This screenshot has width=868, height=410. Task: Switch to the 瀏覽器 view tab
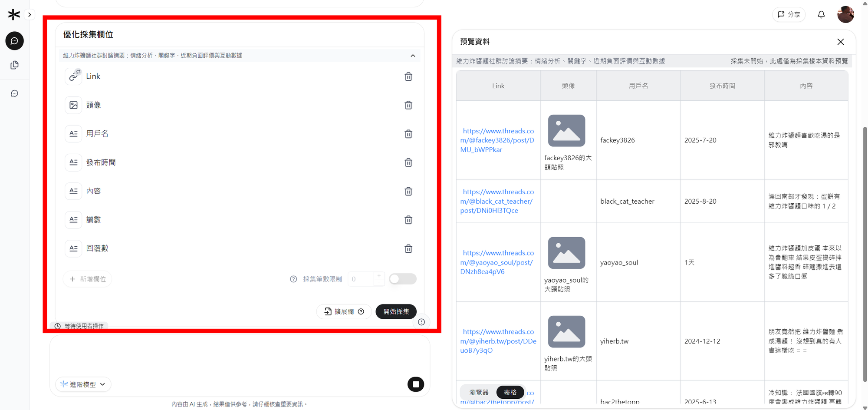pyautogui.click(x=479, y=392)
